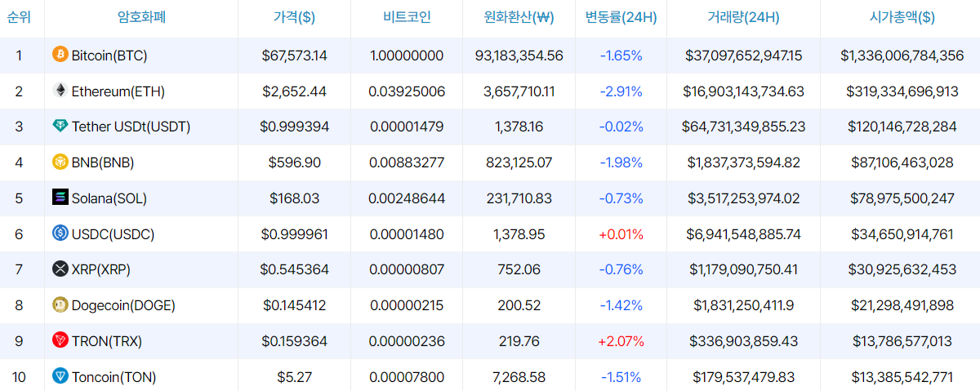Select Toncoin price $5.27
The width and height of the screenshot is (980, 391).
(295, 377)
